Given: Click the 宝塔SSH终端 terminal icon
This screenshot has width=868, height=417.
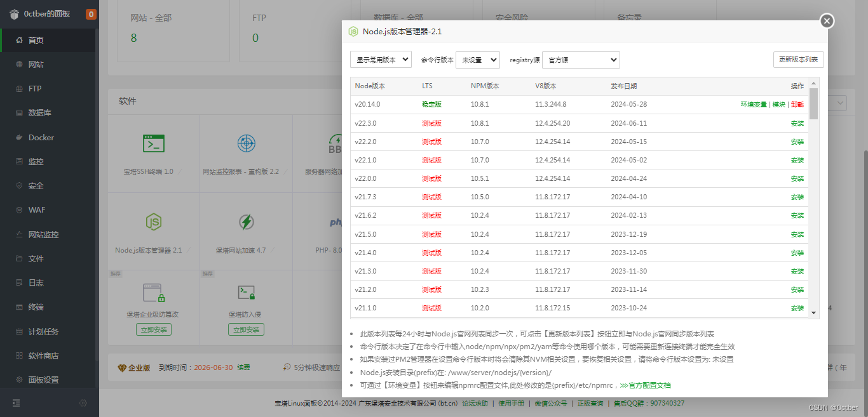Looking at the screenshot, I should pyautogui.click(x=154, y=143).
